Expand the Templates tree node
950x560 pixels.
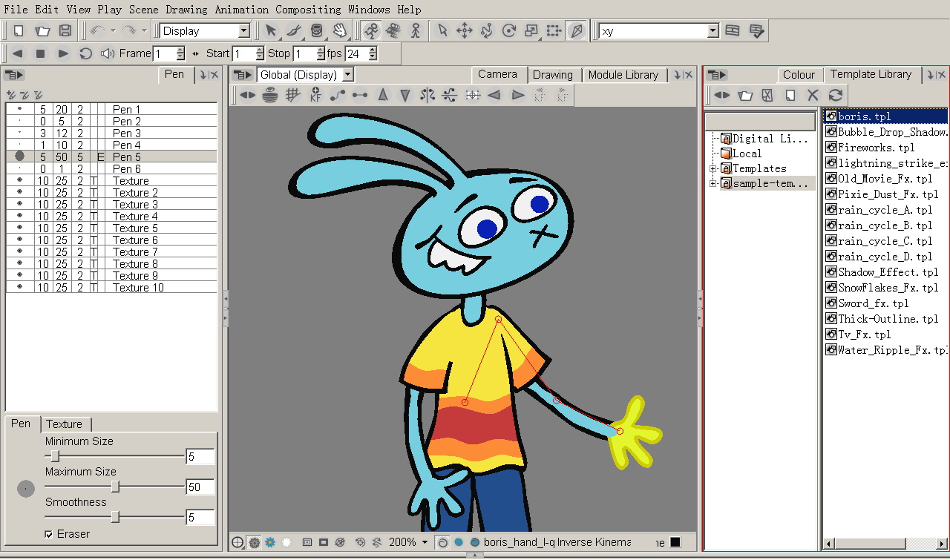pos(713,168)
